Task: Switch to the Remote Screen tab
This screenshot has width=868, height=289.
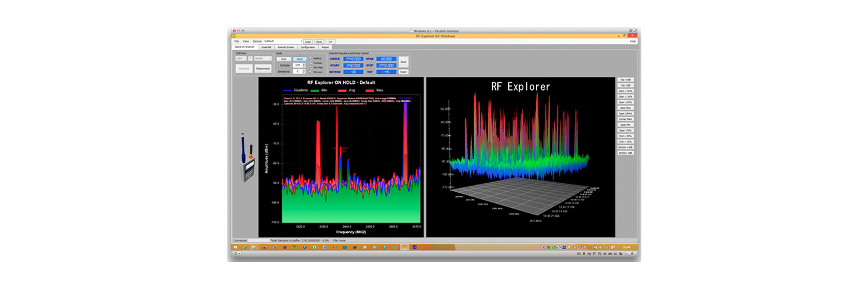Action: pyautogui.click(x=285, y=47)
